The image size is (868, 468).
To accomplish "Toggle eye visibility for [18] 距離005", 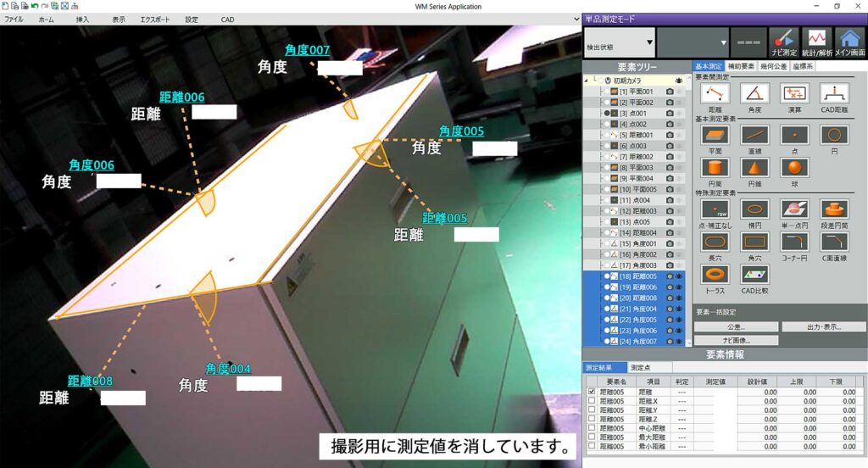I will (x=680, y=276).
